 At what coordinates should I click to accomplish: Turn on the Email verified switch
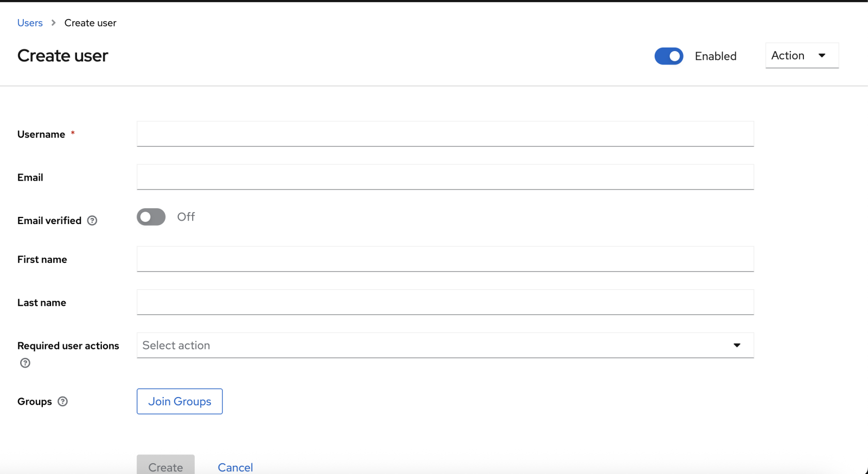151,217
